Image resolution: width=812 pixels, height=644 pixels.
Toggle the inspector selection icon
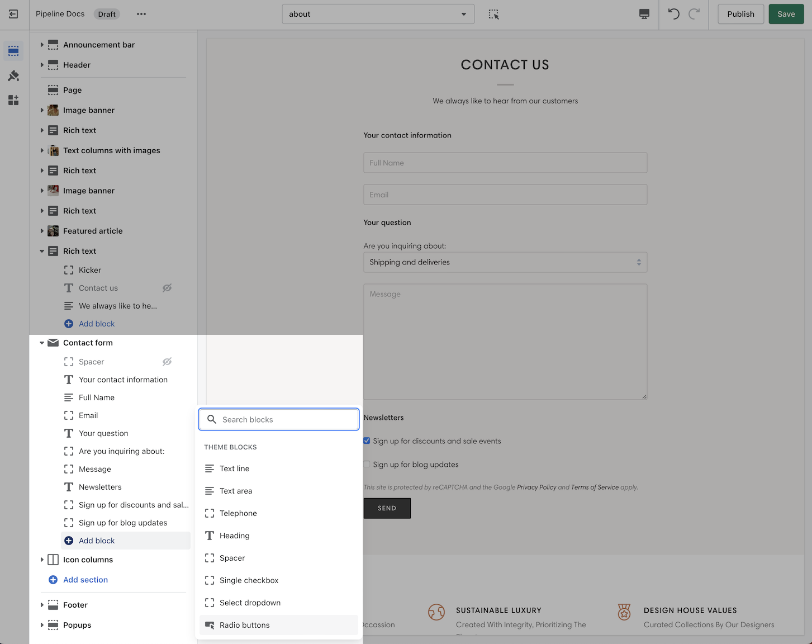click(493, 14)
